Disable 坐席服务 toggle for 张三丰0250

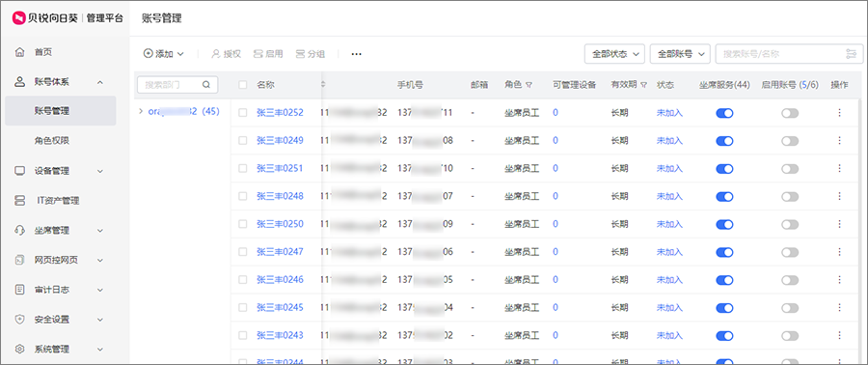724,224
